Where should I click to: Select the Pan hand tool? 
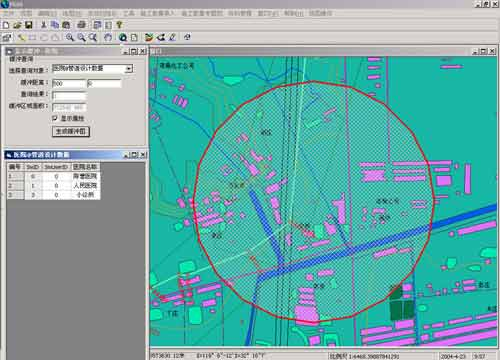pos(108,37)
